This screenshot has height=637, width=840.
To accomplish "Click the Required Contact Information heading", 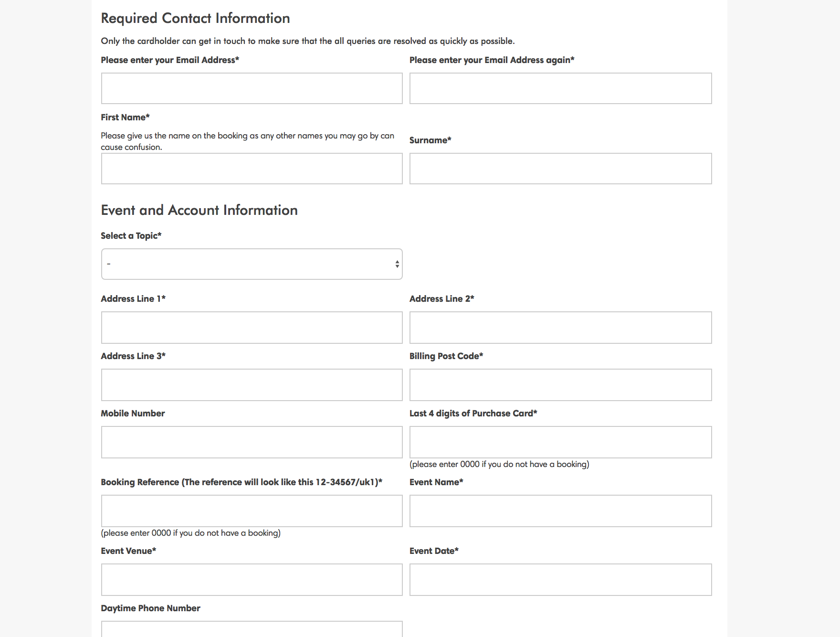I will pyautogui.click(x=195, y=18).
